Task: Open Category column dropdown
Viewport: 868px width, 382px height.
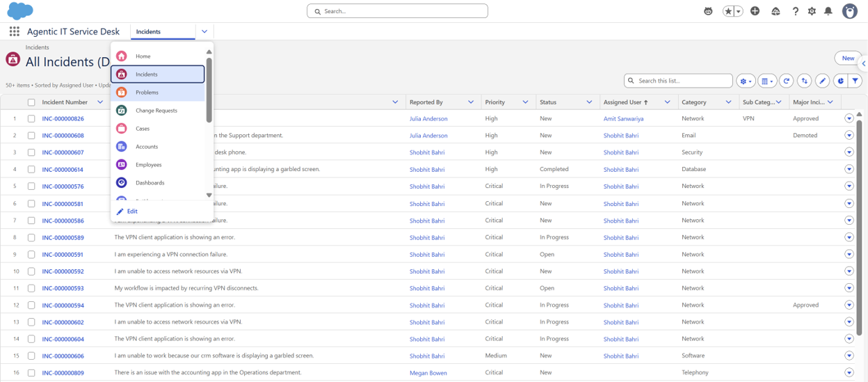Action: [728, 102]
